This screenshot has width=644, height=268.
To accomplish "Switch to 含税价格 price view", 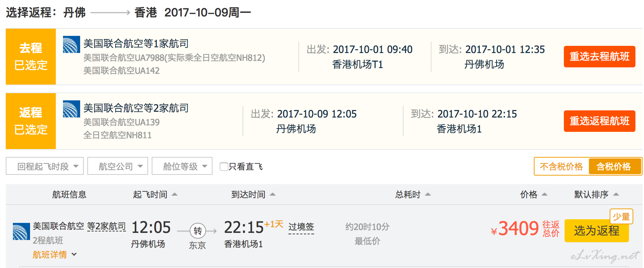I will click(614, 166).
